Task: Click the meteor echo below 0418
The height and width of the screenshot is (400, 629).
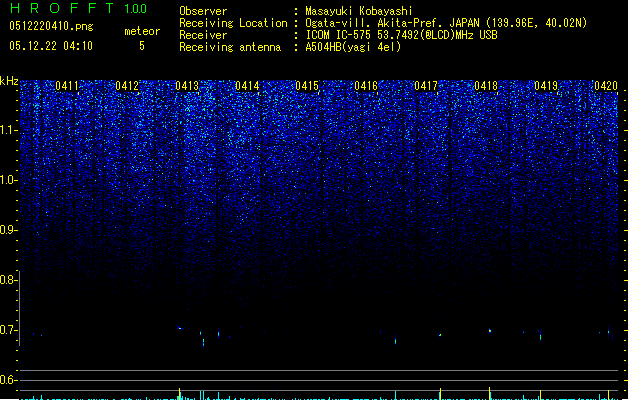Action: (x=490, y=331)
